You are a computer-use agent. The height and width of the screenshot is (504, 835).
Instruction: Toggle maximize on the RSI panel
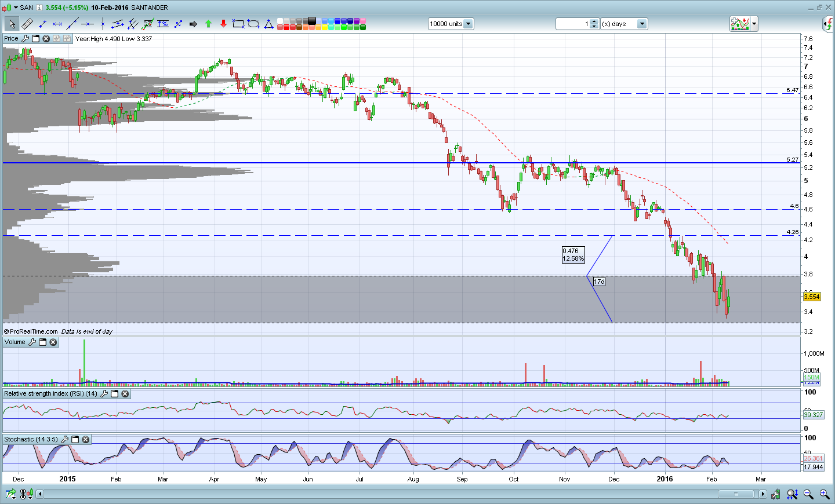tap(114, 393)
